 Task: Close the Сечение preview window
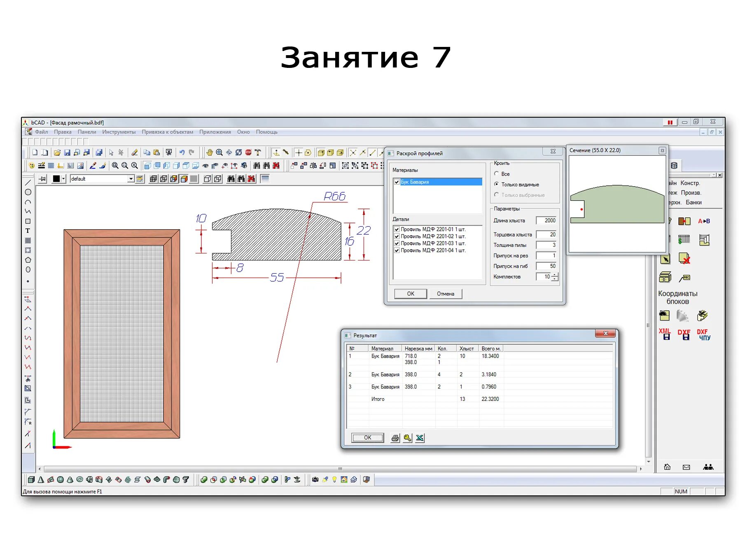[662, 151]
